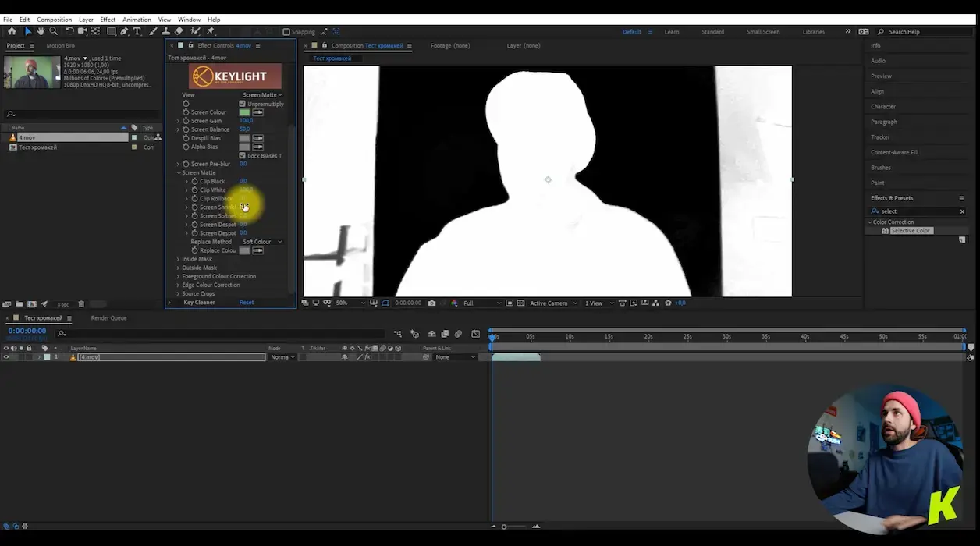Click Clip Black stopwatch icon
The height and width of the screenshot is (546, 980).
(195, 181)
